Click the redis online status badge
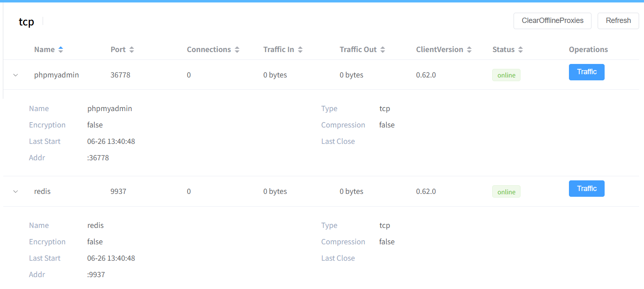 pyautogui.click(x=506, y=192)
